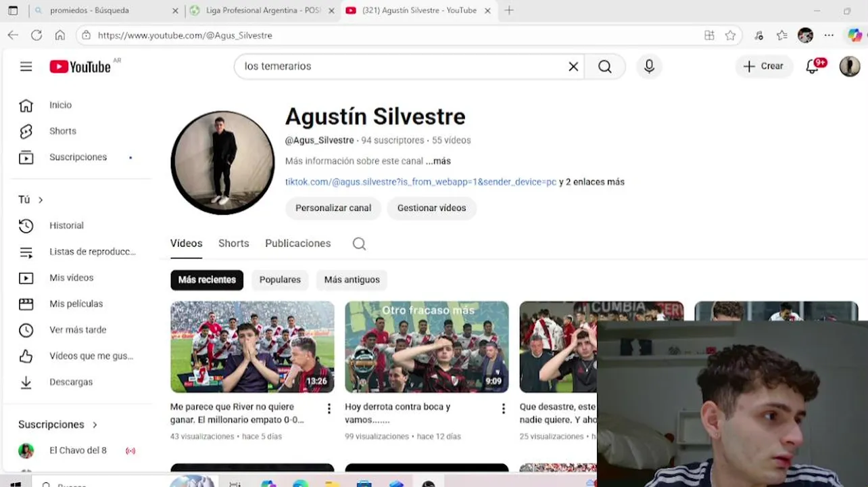Viewport: 868px width, 487px height.
Task: Add page to favorites star
Action: [730, 35]
